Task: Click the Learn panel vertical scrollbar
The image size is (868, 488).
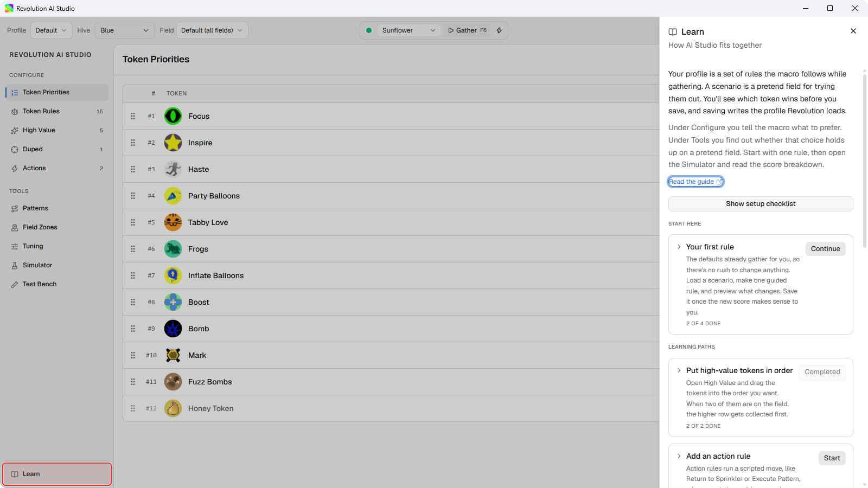Action: 864,160
